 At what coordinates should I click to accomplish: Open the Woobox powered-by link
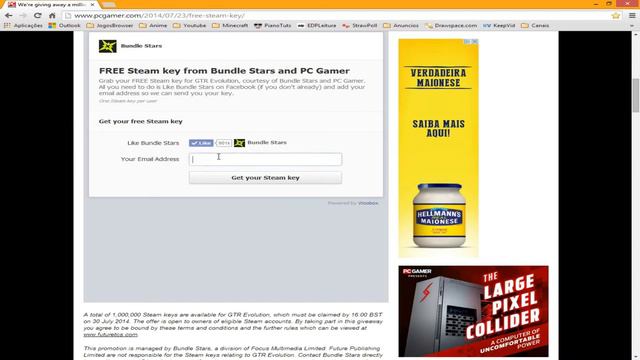(x=368, y=203)
